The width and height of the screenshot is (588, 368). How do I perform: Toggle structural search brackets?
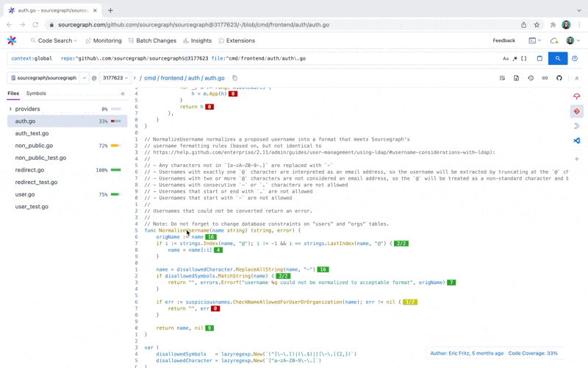(x=524, y=59)
